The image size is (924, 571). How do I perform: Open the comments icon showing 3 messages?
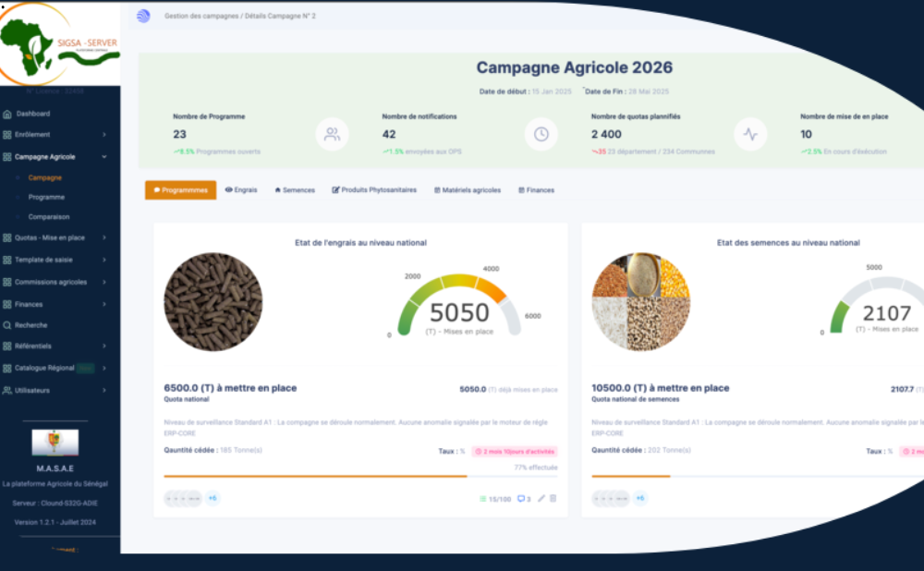point(523,498)
